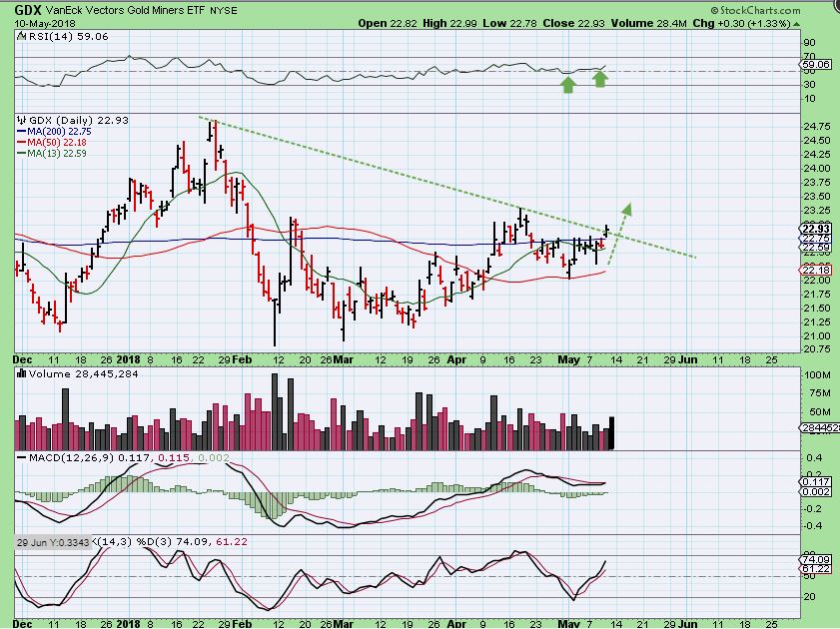The height and width of the screenshot is (629, 840).
Task: Click the price bars icon beside GDX (Daily)
Action: pyautogui.click(x=21, y=120)
